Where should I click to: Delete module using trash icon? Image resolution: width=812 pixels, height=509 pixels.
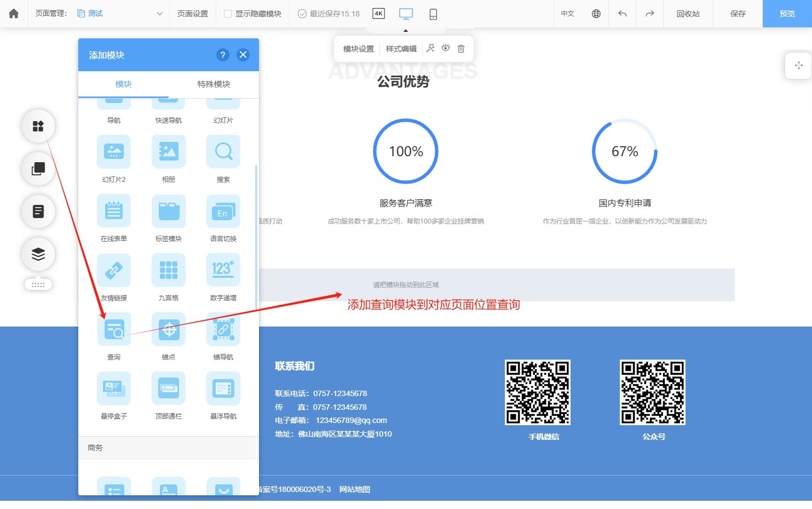461,49
